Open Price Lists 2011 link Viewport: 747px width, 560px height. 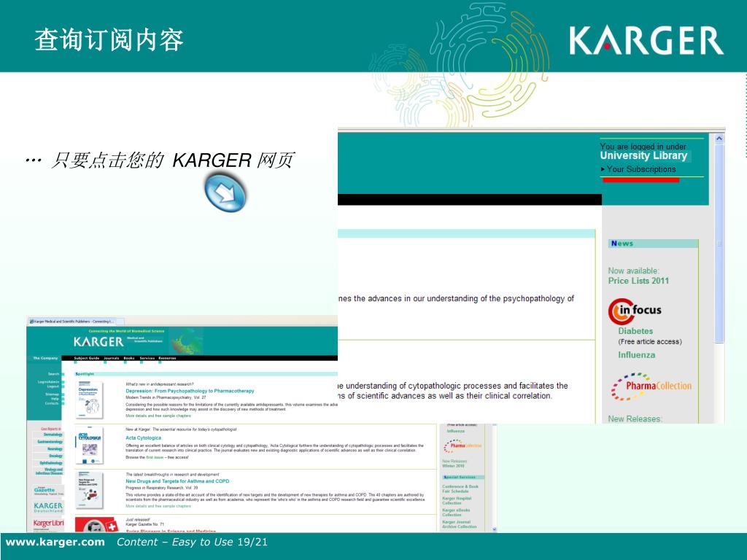(638, 281)
